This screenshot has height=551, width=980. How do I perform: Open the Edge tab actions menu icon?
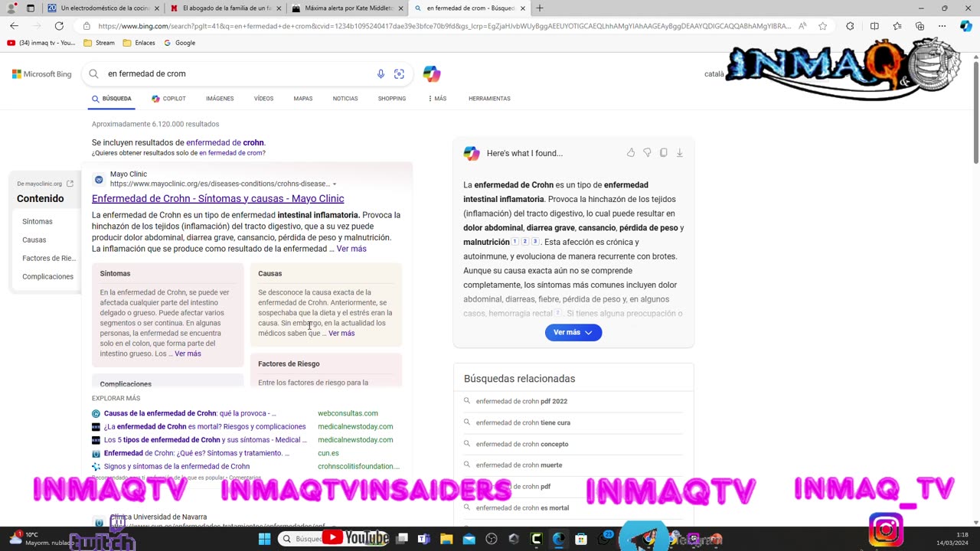tap(31, 8)
